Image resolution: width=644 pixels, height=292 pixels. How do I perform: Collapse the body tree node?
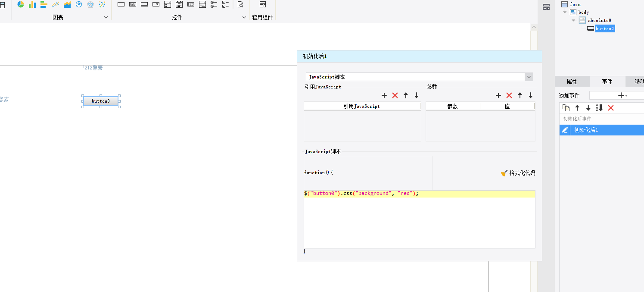[x=565, y=12]
